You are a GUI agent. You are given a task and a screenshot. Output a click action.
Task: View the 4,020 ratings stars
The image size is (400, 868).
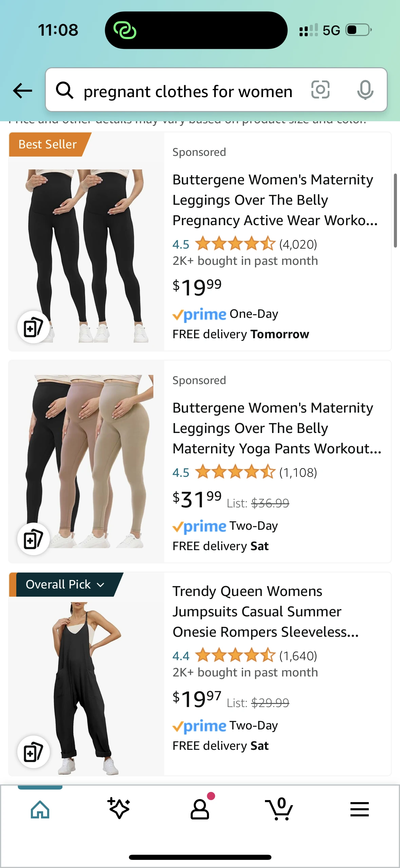(235, 244)
